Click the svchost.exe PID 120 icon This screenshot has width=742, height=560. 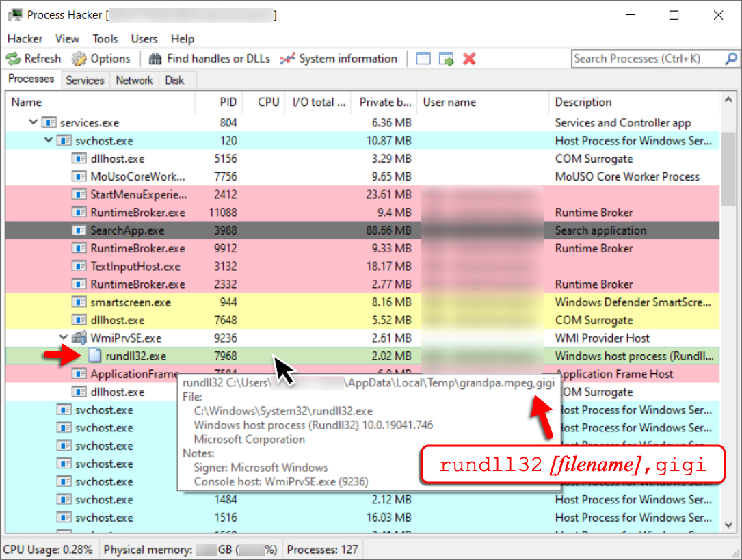point(64,141)
